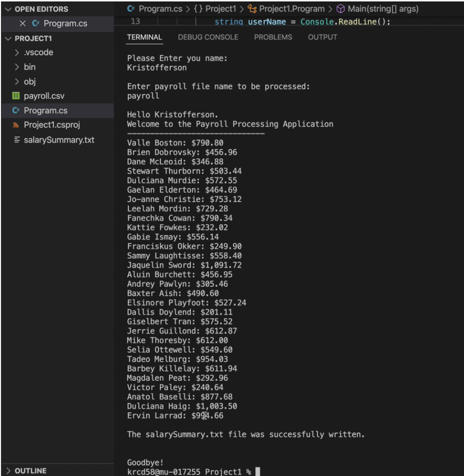Click the 'Please Enter you name:' line
464x476 pixels.
[177, 58]
